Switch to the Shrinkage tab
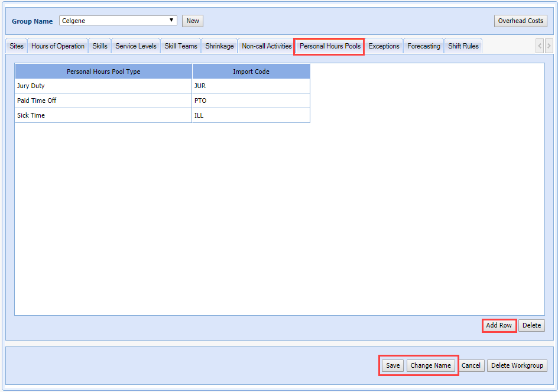The image size is (558, 392). pos(219,46)
